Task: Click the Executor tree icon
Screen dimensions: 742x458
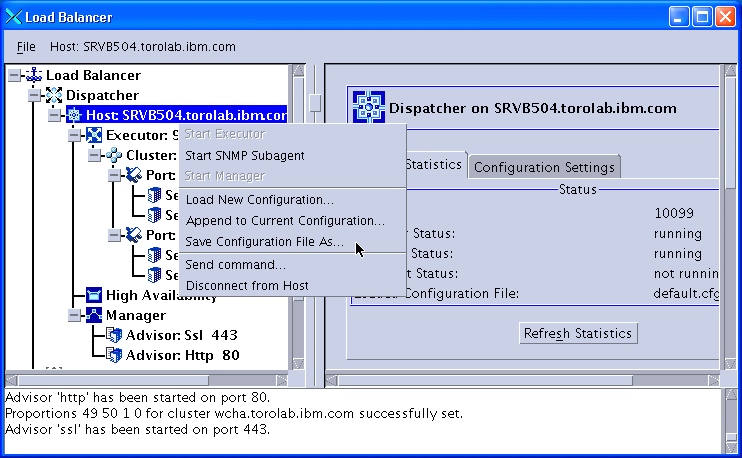Action: pyautogui.click(x=94, y=135)
